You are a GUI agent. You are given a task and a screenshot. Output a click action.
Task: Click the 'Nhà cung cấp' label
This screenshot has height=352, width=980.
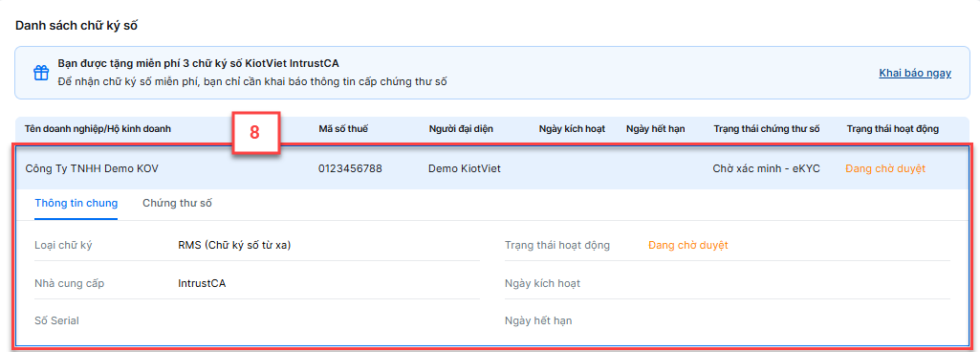70,283
